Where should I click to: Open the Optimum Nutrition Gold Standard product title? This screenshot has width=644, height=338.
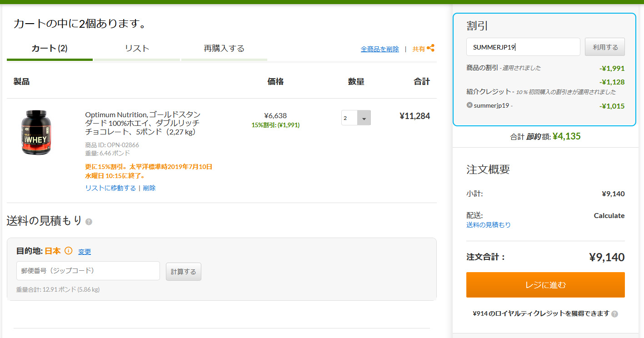pyautogui.click(x=143, y=123)
